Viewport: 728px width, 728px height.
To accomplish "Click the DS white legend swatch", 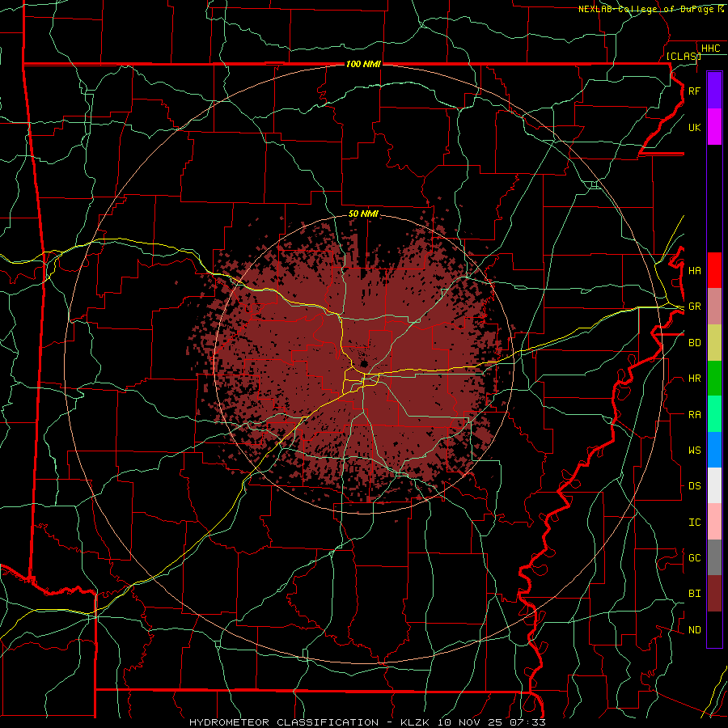I will [x=714, y=485].
